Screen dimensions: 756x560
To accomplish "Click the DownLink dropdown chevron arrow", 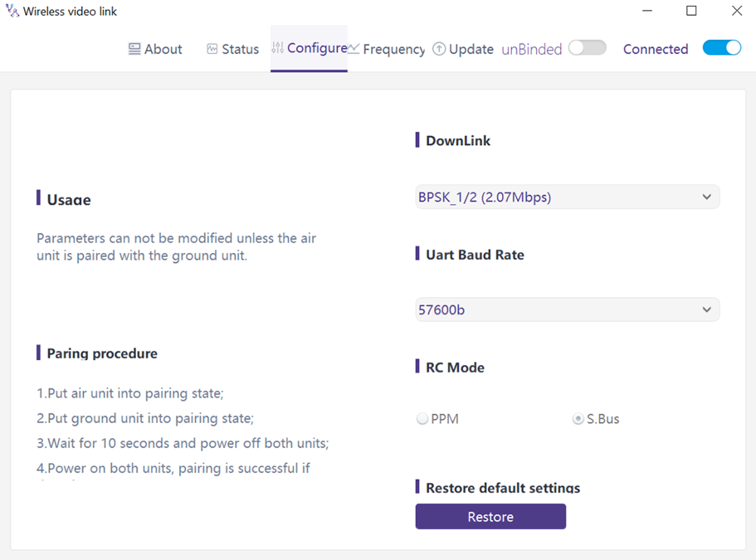I will [707, 197].
